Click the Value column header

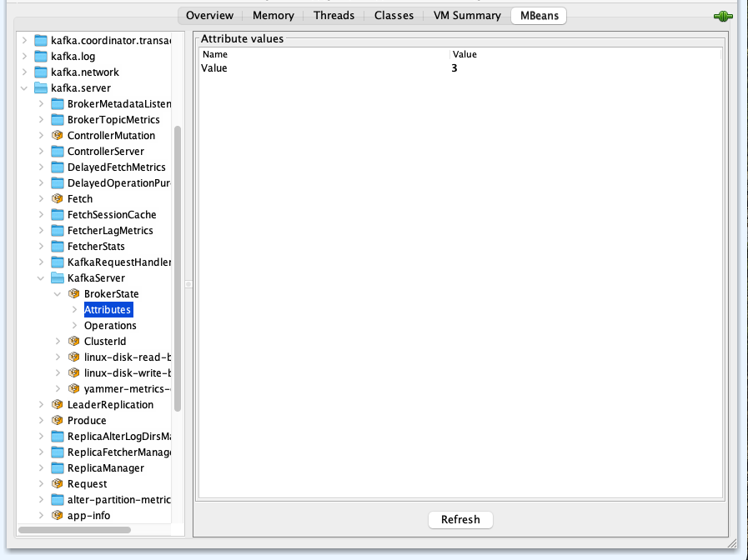coord(585,54)
